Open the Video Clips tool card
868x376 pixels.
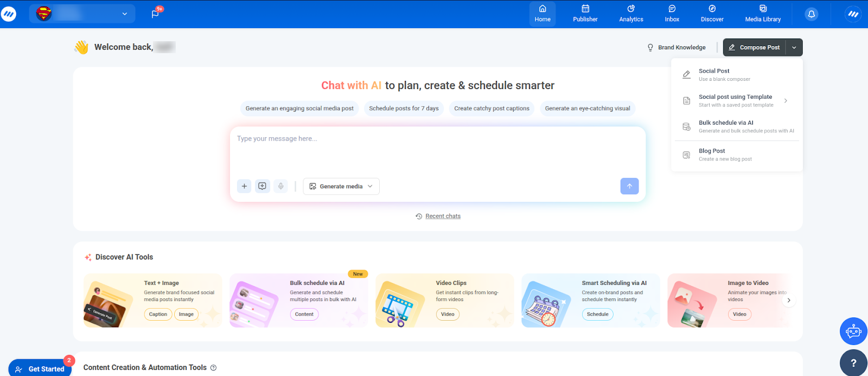click(x=445, y=301)
